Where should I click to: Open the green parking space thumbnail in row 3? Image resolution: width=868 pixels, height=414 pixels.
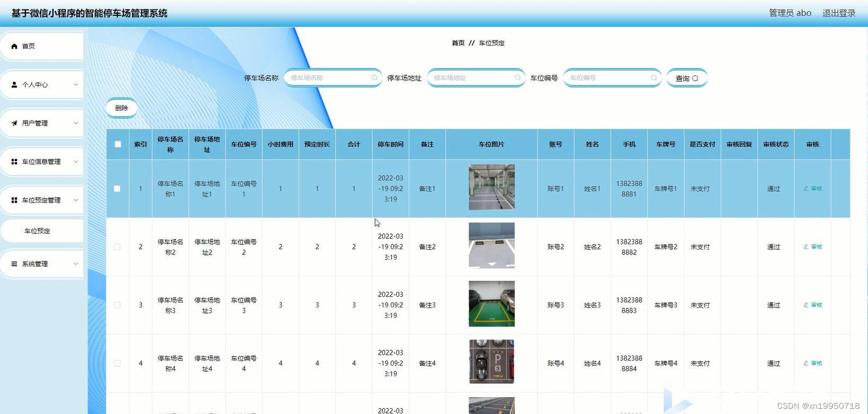click(491, 304)
